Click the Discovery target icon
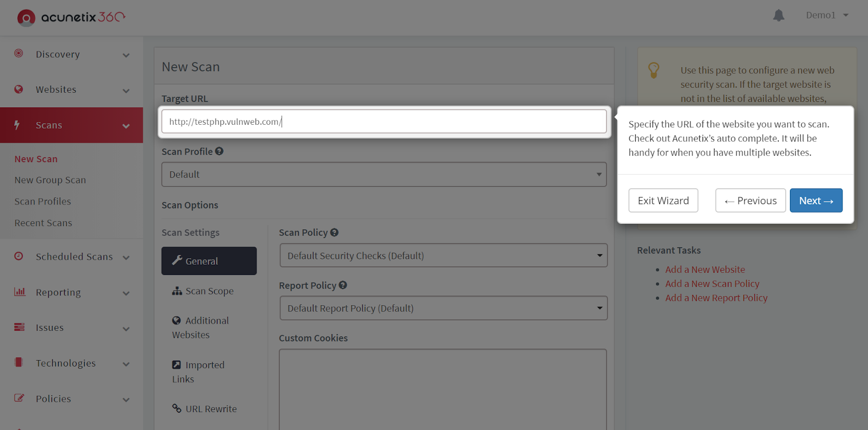Image resolution: width=868 pixels, height=430 pixels. [19, 53]
